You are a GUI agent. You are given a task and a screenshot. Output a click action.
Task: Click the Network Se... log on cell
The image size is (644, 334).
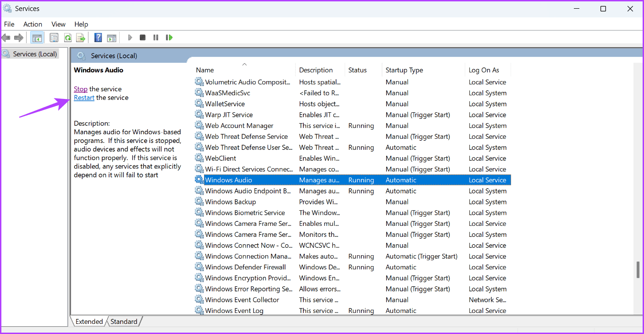coord(488,300)
